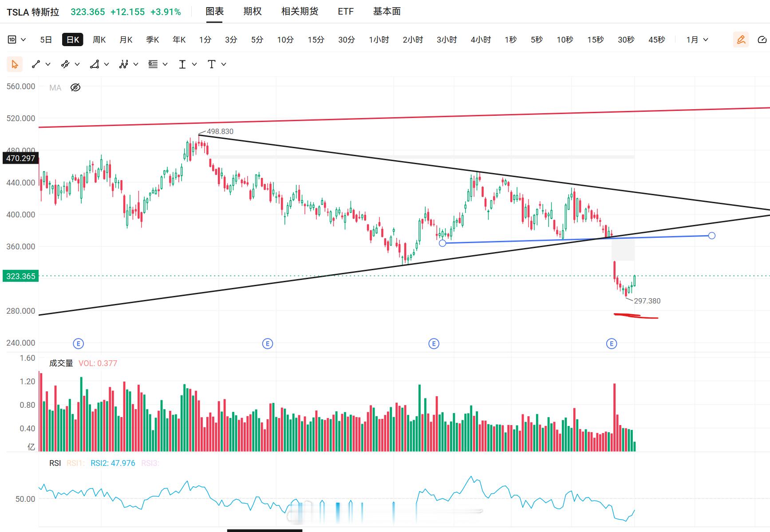
Task: Toggle the RSI1 line visibility label
Action: tap(75, 463)
